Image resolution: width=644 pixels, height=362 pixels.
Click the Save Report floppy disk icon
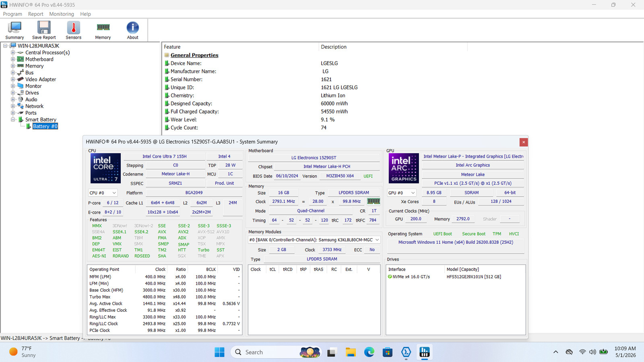[x=44, y=30]
